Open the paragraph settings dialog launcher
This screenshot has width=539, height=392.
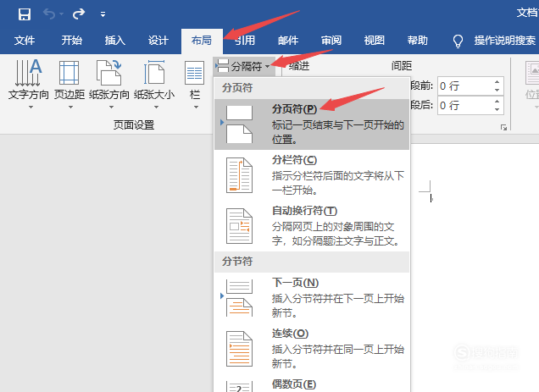pos(504,128)
